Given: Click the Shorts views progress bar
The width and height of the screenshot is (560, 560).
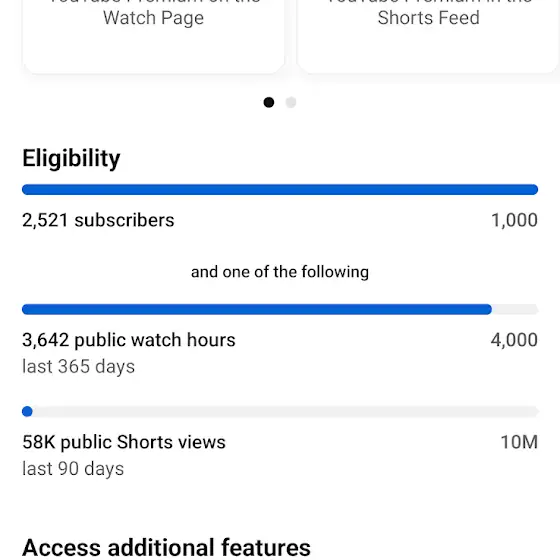Looking at the screenshot, I should click(x=280, y=411).
